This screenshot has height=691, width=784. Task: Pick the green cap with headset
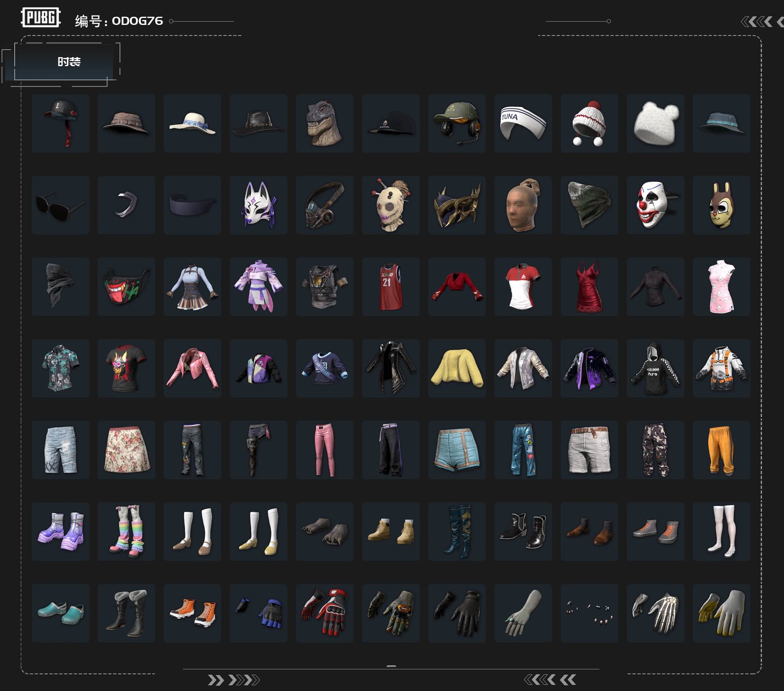click(x=457, y=123)
